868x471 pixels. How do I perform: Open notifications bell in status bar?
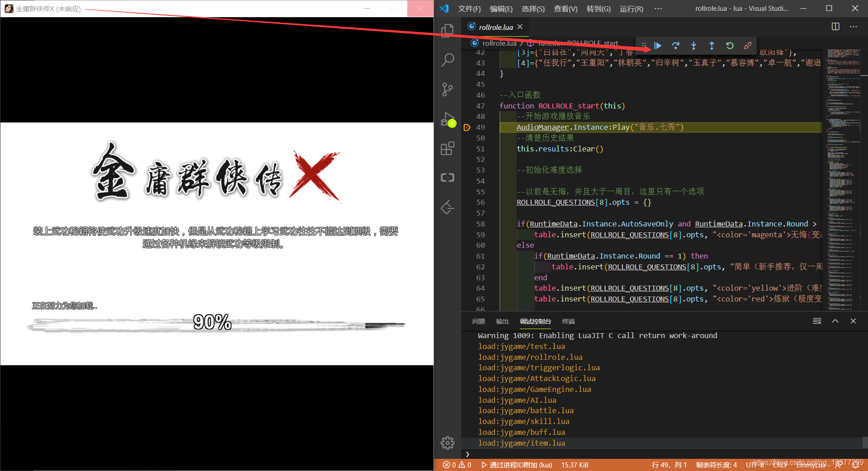point(855,465)
